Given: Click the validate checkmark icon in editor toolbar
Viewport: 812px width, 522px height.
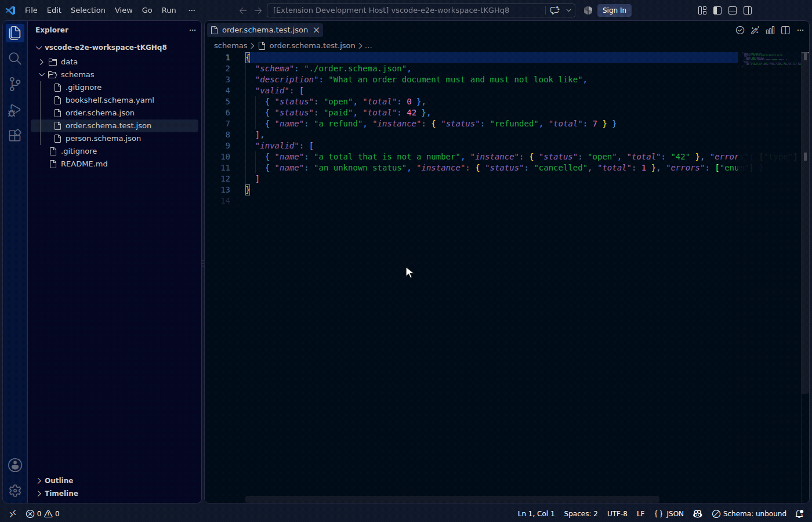Looking at the screenshot, I should click(740, 30).
